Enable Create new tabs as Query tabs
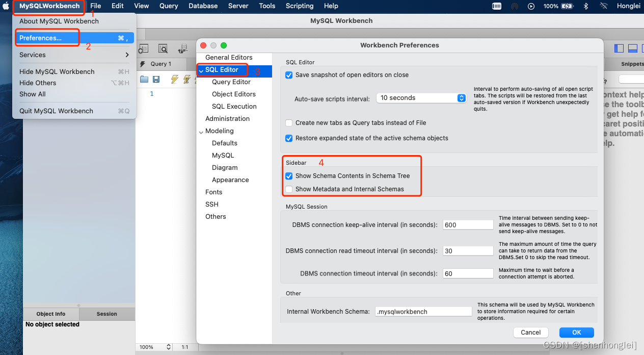 tap(289, 123)
